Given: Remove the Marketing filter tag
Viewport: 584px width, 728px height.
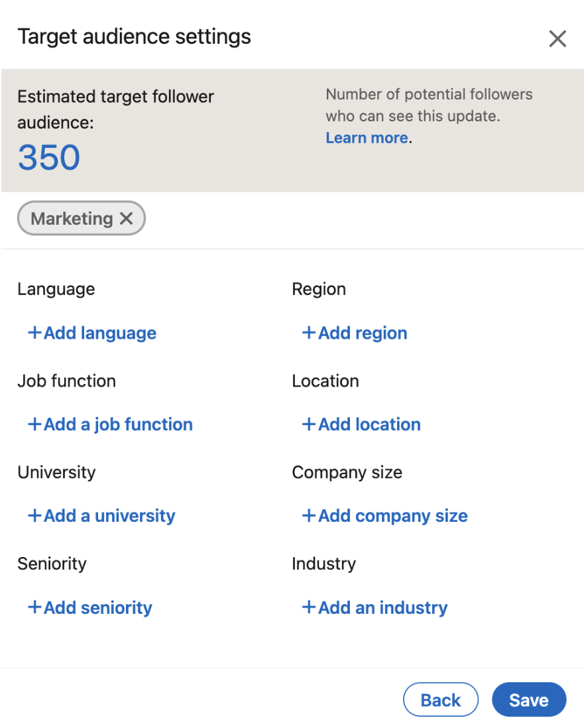Looking at the screenshot, I should [127, 219].
